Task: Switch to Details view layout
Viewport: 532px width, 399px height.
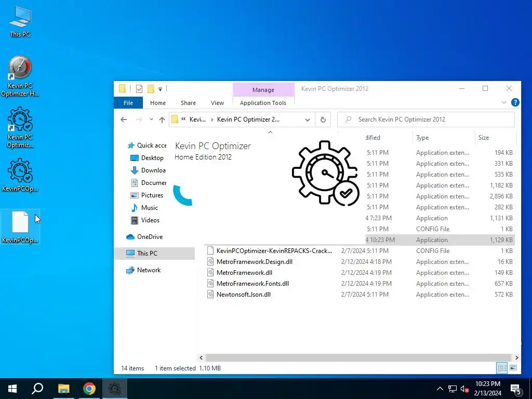Action: click(502, 368)
